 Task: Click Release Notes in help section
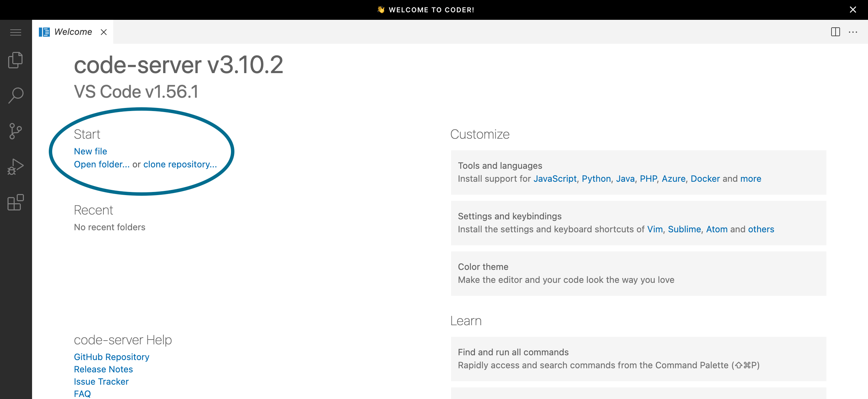[x=103, y=369]
